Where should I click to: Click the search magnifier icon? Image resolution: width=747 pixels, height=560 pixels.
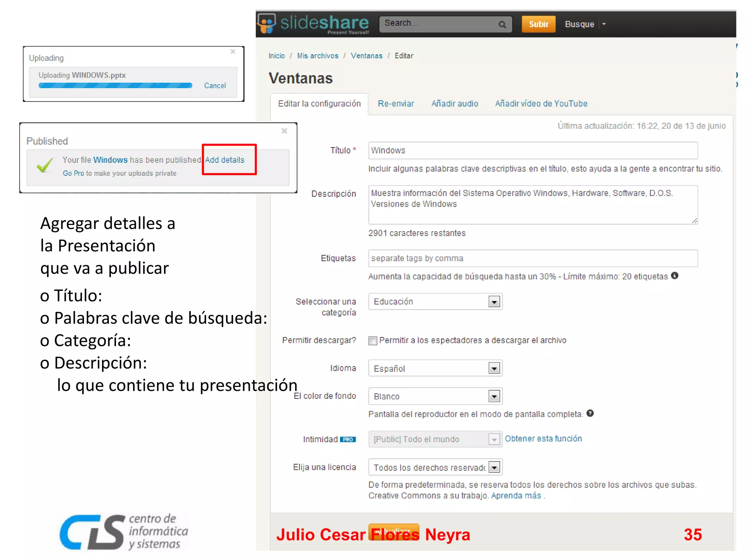click(502, 24)
